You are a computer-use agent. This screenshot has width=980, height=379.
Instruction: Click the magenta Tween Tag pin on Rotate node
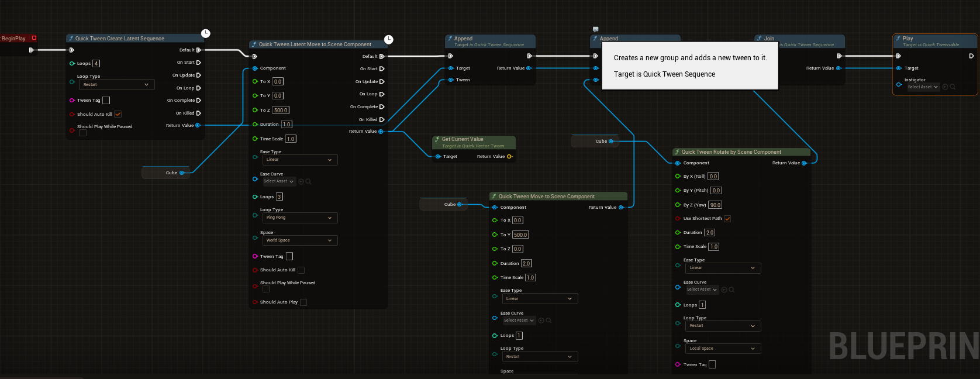coord(678,364)
